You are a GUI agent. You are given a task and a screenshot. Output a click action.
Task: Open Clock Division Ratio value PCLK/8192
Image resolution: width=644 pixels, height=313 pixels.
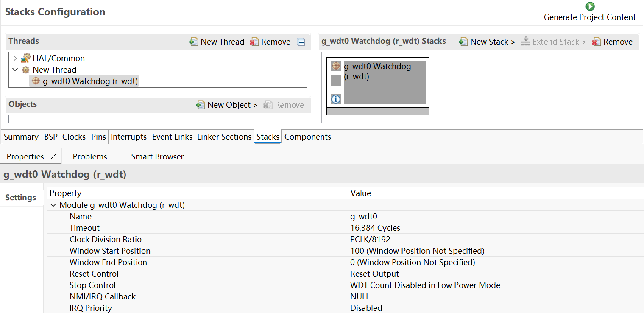tap(496, 240)
